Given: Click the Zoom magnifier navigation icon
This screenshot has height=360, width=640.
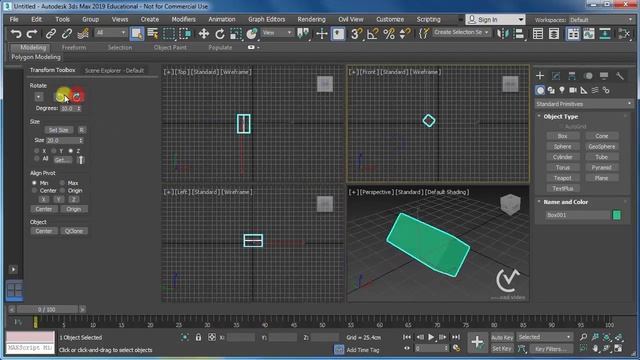Looking at the screenshot, I should pos(584,337).
